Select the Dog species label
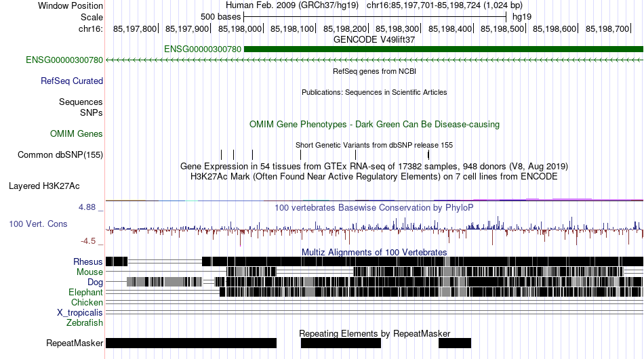This screenshot has width=644, height=359. 95,282
